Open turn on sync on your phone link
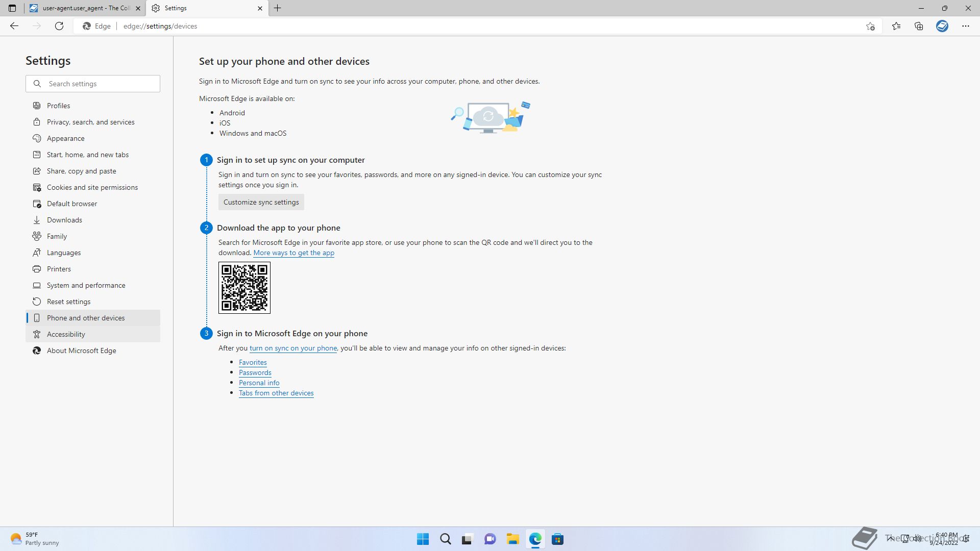The width and height of the screenshot is (980, 551). point(293,348)
